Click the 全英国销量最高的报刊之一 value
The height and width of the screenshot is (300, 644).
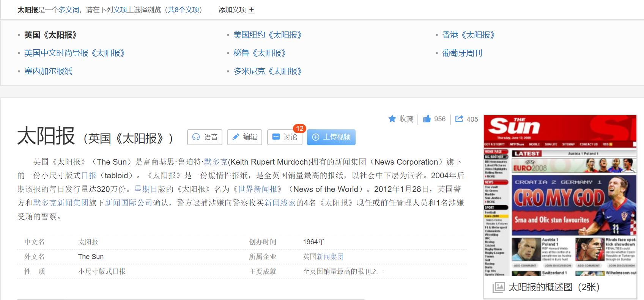click(x=344, y=272)
